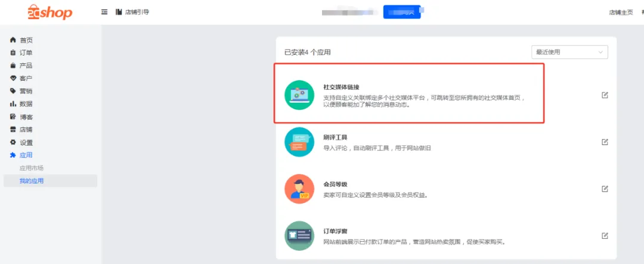The height and width of the screenshot is (264, 644).
Task: Click the 应用 puzzle icon
Action: tap(13, 155)
